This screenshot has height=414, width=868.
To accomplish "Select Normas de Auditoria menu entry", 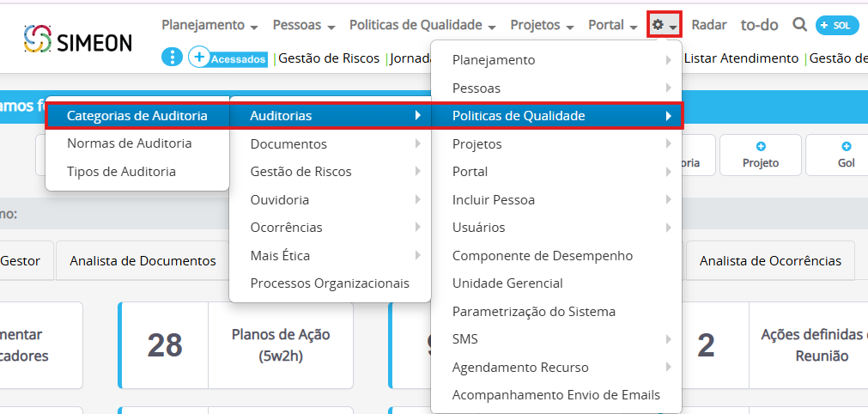I will 130,143.
